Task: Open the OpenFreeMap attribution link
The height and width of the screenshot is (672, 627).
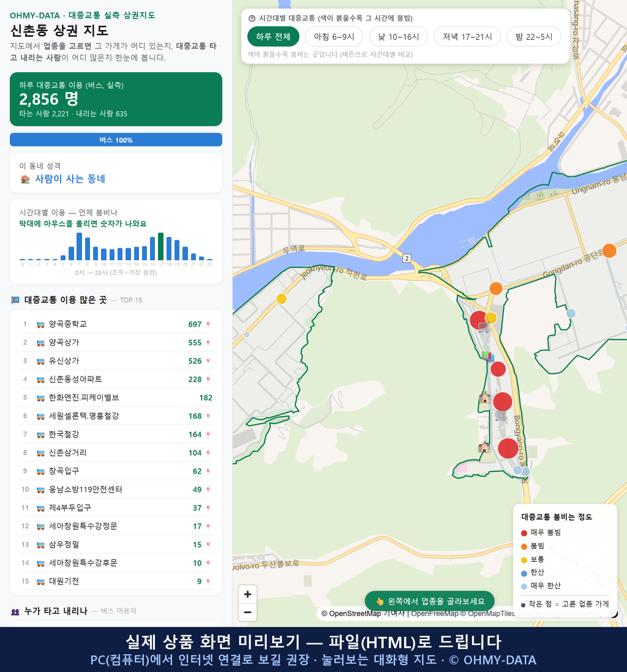Action: point(435,613)
